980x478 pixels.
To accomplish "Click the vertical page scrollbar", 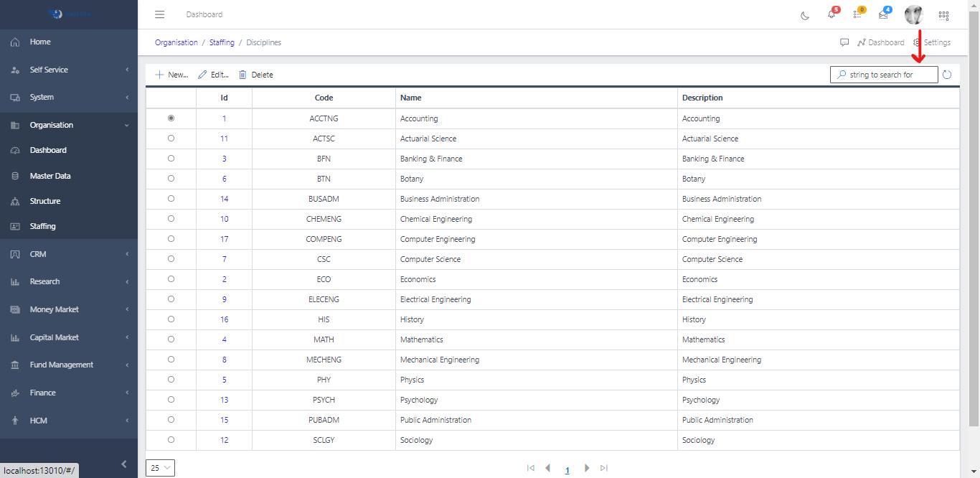I will tap(974, 215).
